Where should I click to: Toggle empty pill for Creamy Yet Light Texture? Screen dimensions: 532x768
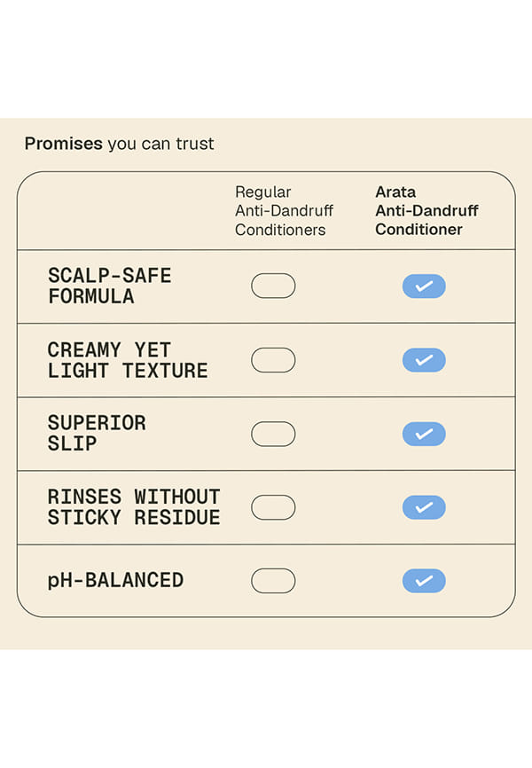pos(273,360)
